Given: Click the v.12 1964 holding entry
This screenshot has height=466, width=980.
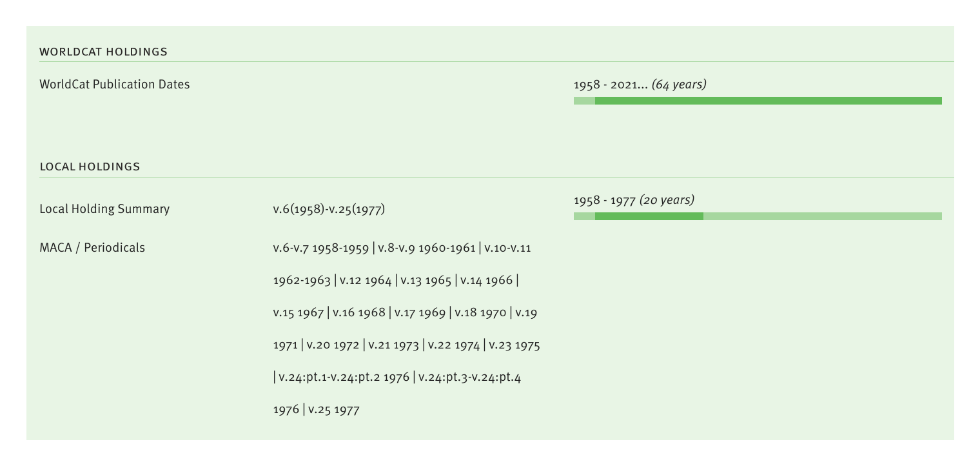Looking at the screenshot, I should (x=366, y=280).
